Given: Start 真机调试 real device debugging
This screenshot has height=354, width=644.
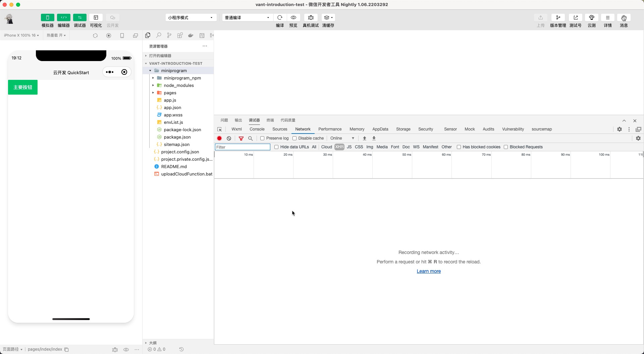Looking at the screenshot, I should [x=311, y=17].
